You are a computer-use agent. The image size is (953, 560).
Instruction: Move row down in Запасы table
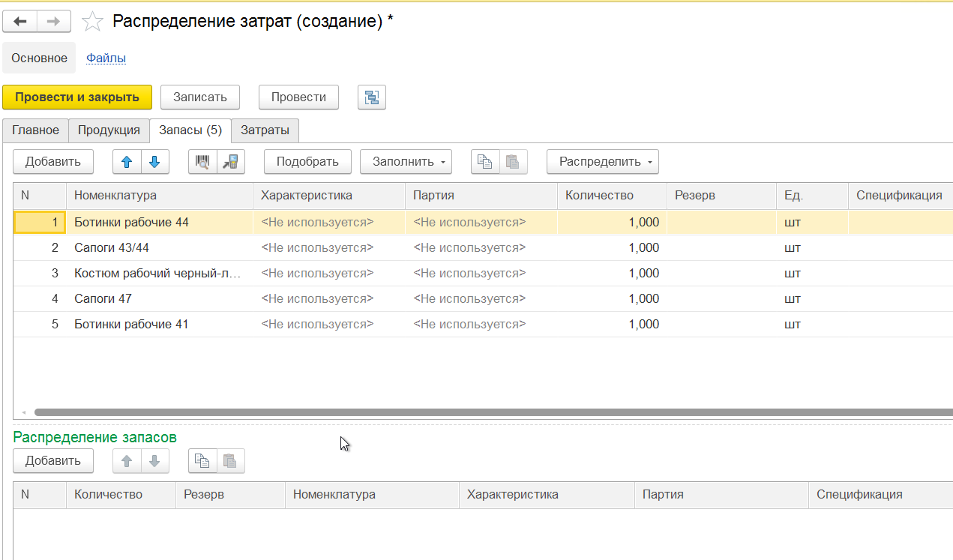click(x=154, y=161)
